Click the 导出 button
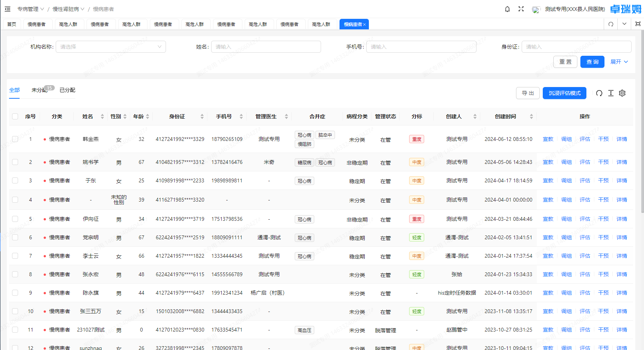This screenshot has width=644, height=350. click(528, 93)
